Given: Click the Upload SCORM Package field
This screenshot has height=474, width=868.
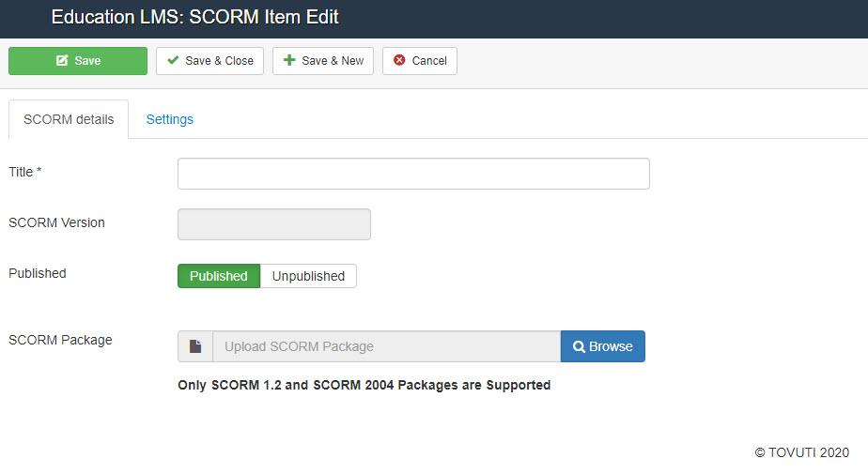Looking at the screenshot, I should click(386, 346).
